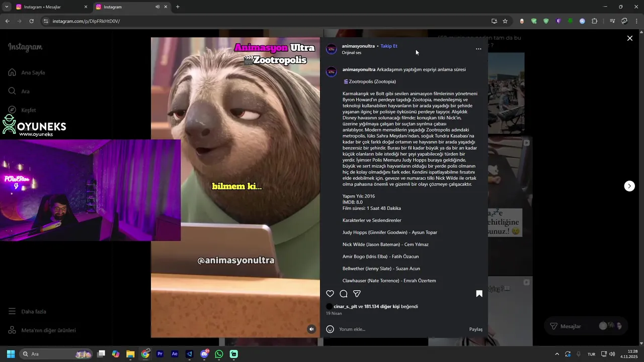The height and width of the screenshot is (362, 644).
Task: Open Copilot from the taskbar
Action: click(x=116, y=354)
